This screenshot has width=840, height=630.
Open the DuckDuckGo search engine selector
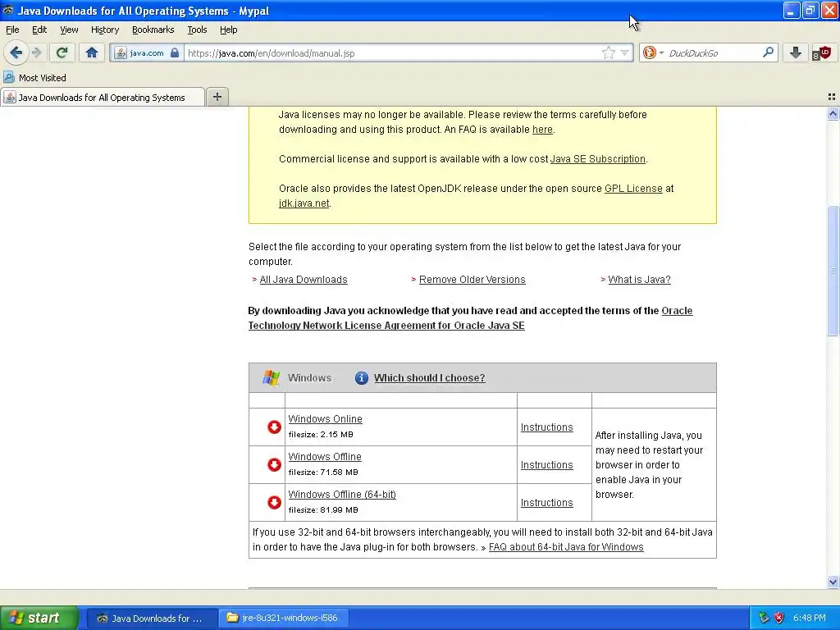click(653, 52)
